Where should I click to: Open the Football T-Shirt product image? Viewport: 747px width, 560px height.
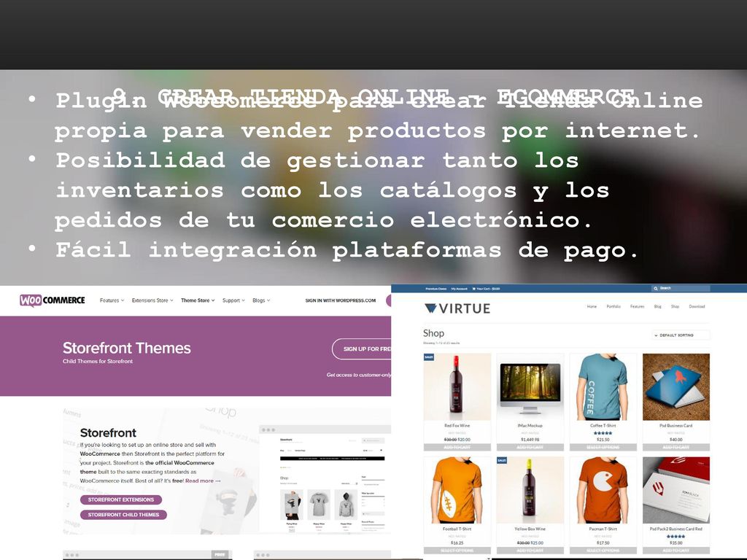point(457,491)
